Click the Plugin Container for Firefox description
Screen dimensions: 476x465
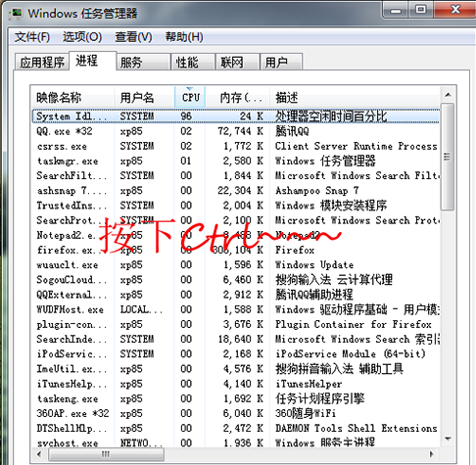pos(354,324)
